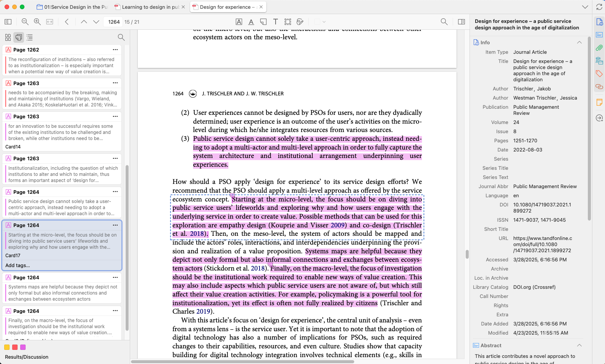Close the 'Learning to design in pub' tab
605x364 pixels.
click(183, 7)
